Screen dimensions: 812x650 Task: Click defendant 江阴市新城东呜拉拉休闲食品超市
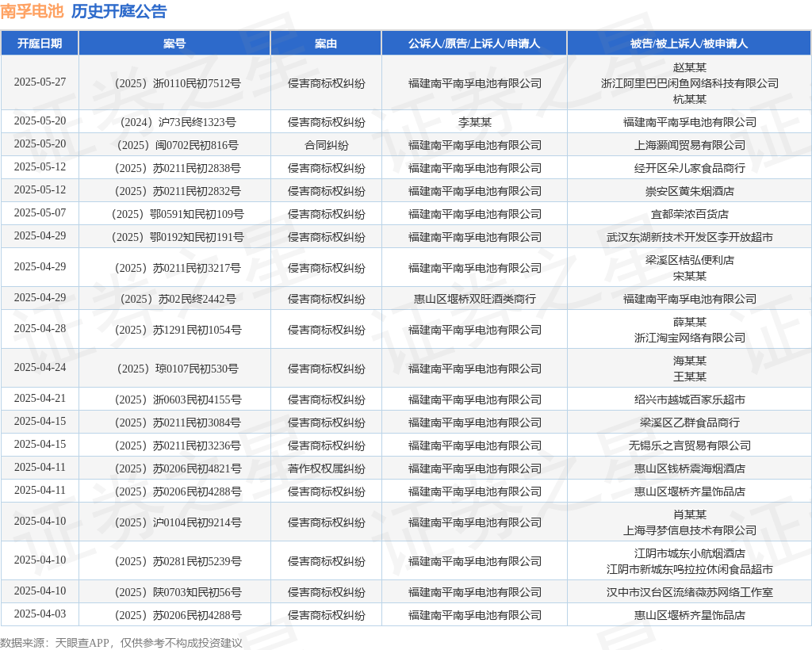(689, 569)
